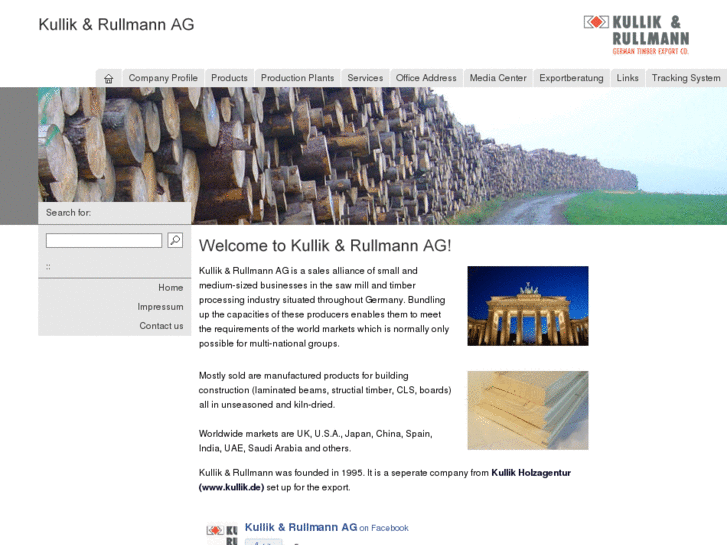
Task: Click the log pile banner image
Action: pyautogui.click(x=382, y=156)
